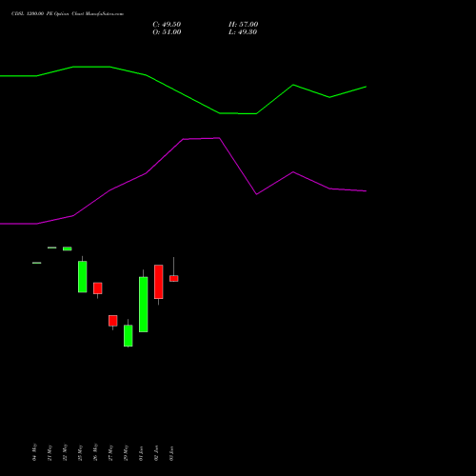
Task: Select the high value 'H: 57.00'
Action: [x=243, y=25]
